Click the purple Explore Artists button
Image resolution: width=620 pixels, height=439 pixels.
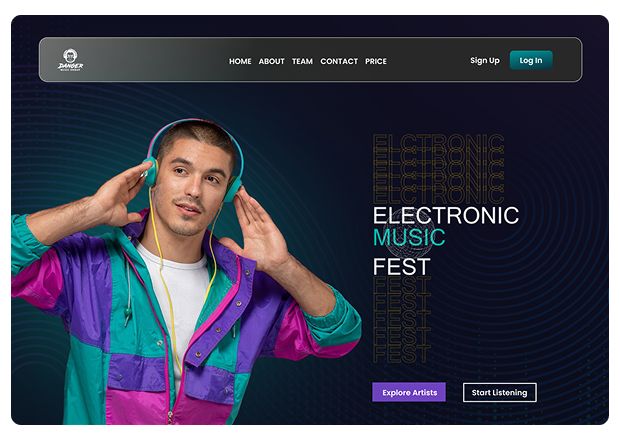coord(409,392)
